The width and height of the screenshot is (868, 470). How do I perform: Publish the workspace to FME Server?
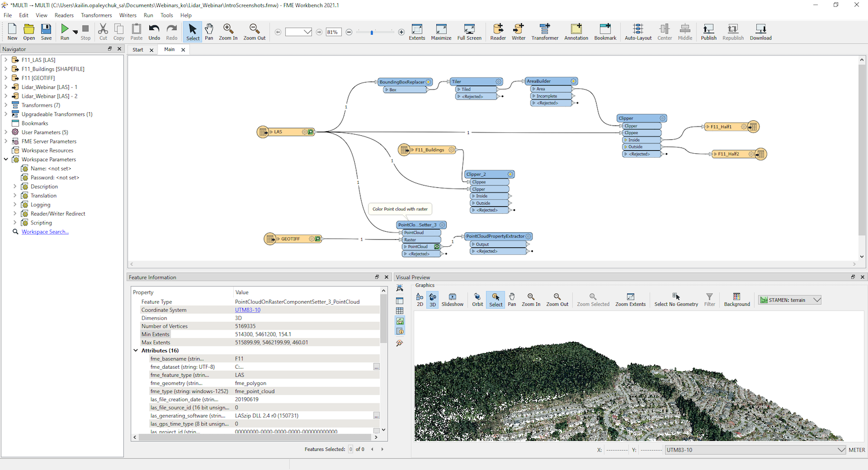(x=708, y=32)
